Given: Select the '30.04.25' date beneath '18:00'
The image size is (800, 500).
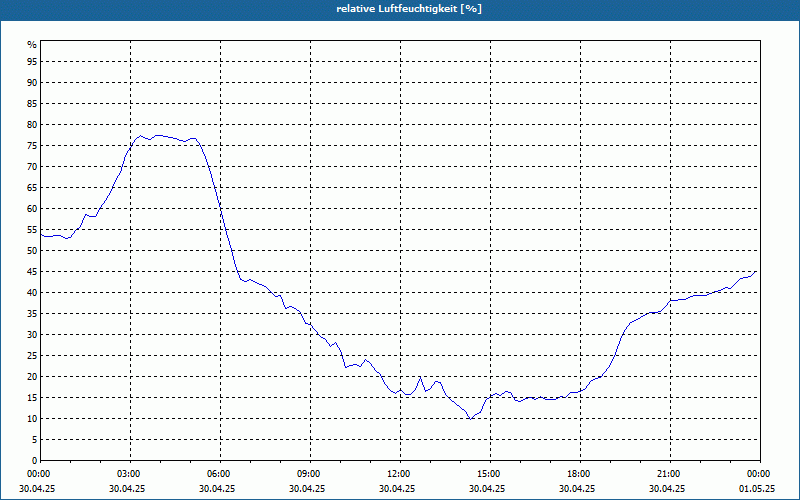Looking at the screenshot, I should (577, 488).
